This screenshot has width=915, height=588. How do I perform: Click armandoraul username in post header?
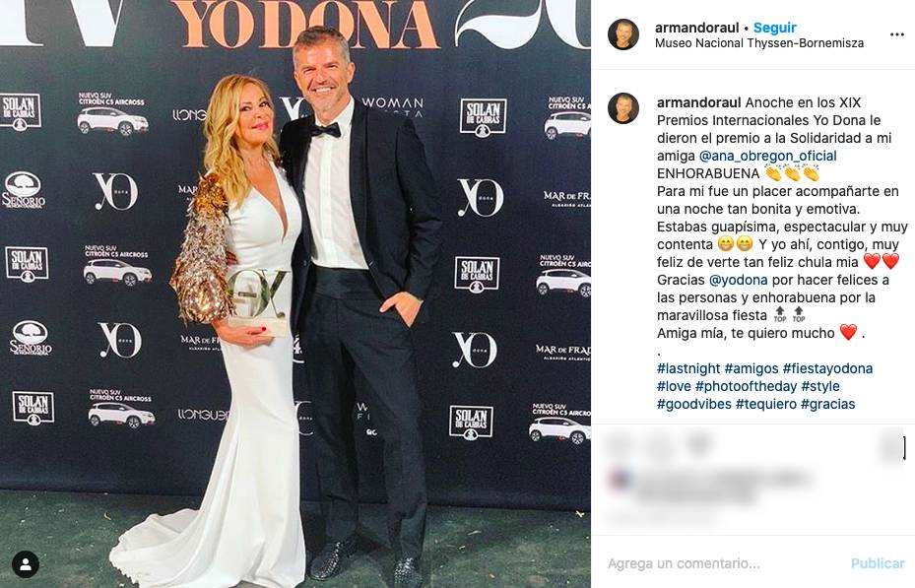[696, 28]
